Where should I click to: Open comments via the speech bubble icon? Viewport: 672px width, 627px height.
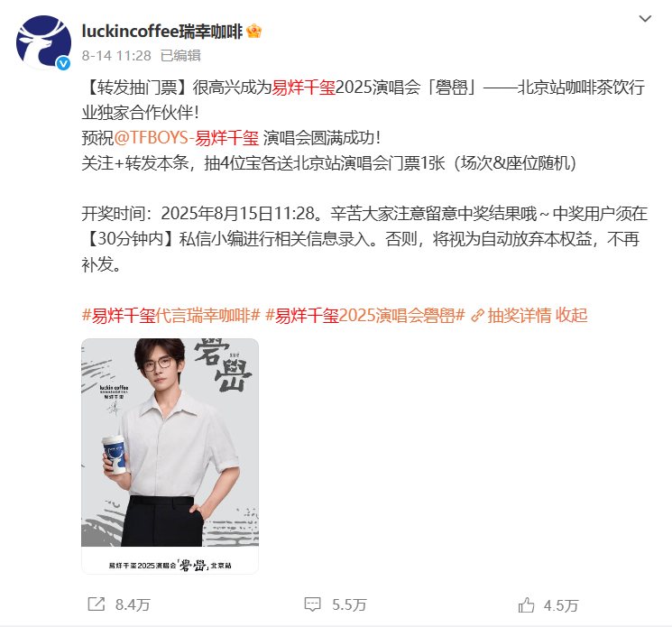[312, 604]
